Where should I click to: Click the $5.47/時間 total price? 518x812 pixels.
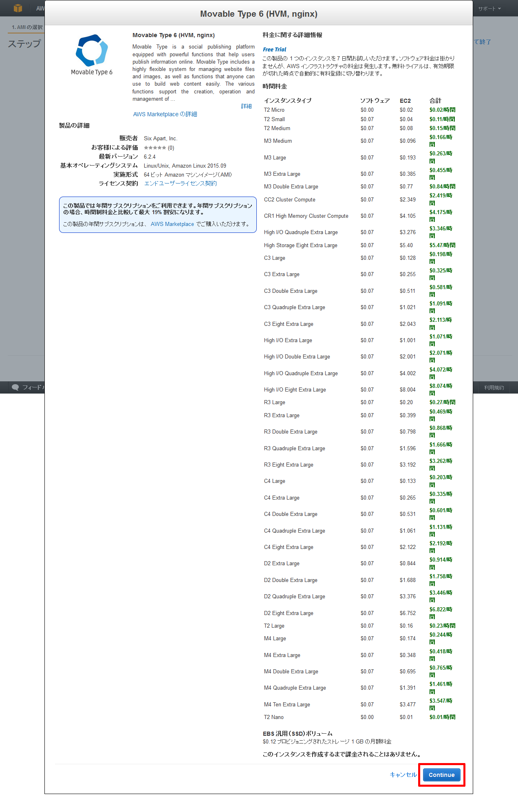click(443, 246)
